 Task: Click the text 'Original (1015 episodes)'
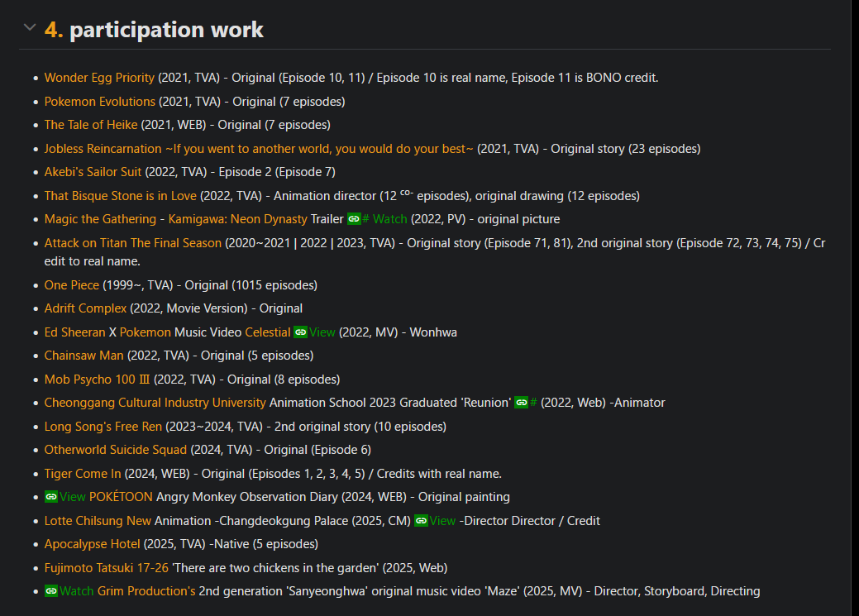point(251,285)
